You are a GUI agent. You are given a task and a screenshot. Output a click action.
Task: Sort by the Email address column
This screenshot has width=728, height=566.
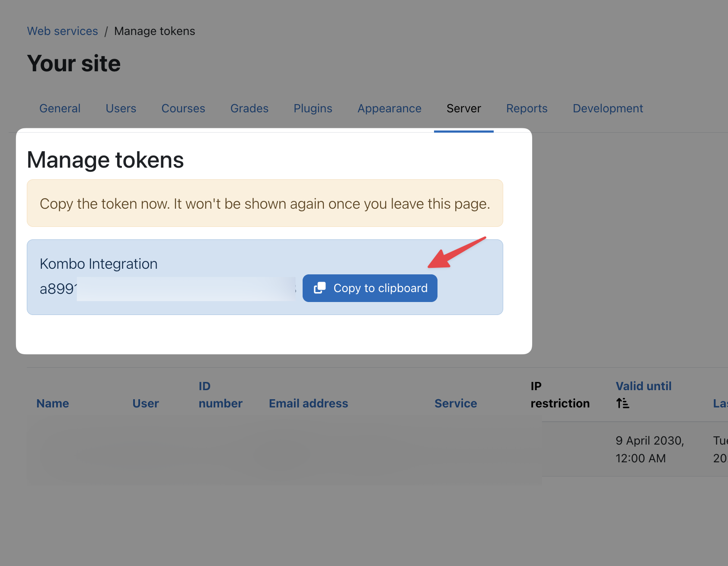coord(308,403)
